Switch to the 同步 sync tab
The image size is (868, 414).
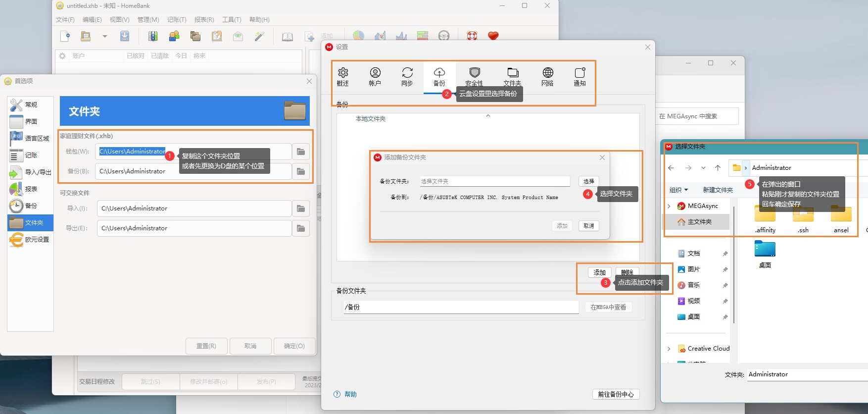pyautogui.click(x=407, y=76)
